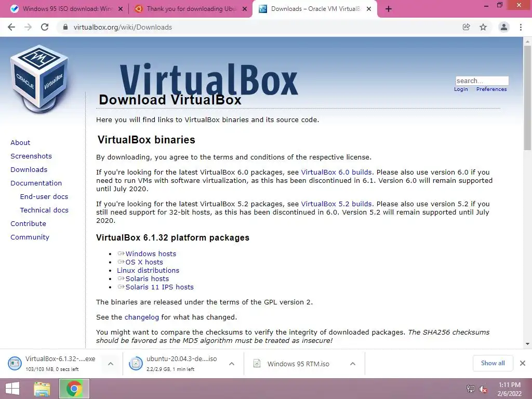Focus the site search box
Viewport: 532px width, 399px height.
[482, 81]
